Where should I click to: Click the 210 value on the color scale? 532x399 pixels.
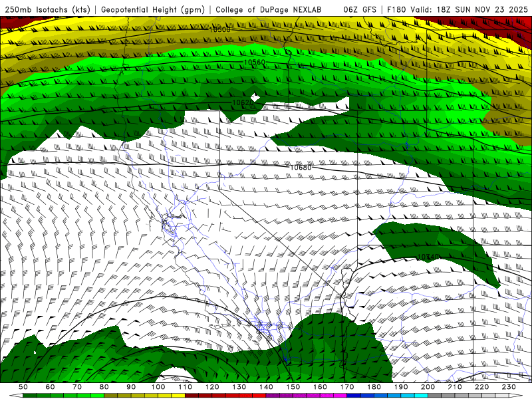(455, 387)
